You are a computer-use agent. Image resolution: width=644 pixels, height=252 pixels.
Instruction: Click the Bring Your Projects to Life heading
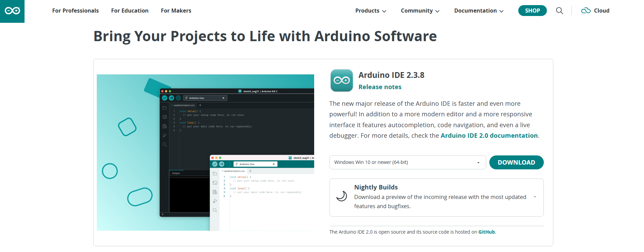click(x=265, y=36)
